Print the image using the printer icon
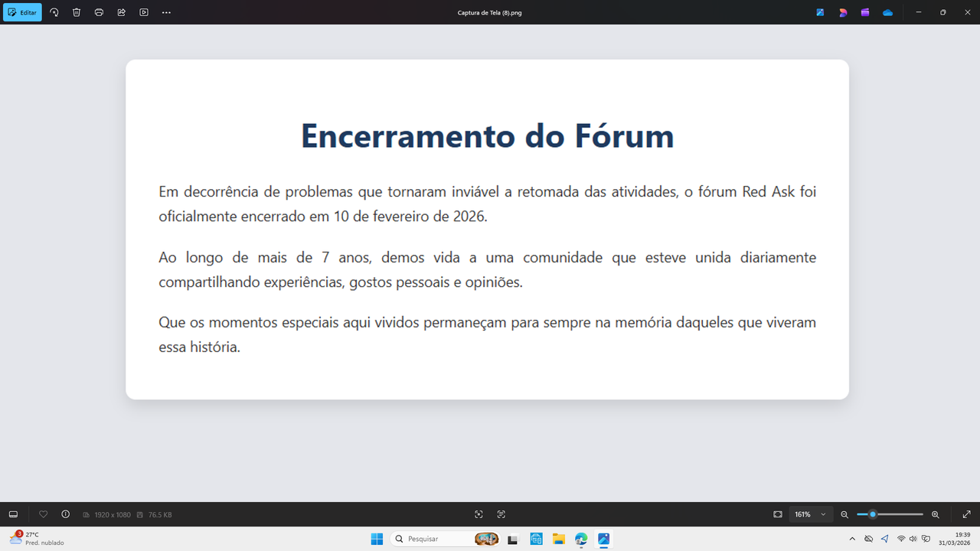This screenshot has width=980, height=551. point(99,12)
